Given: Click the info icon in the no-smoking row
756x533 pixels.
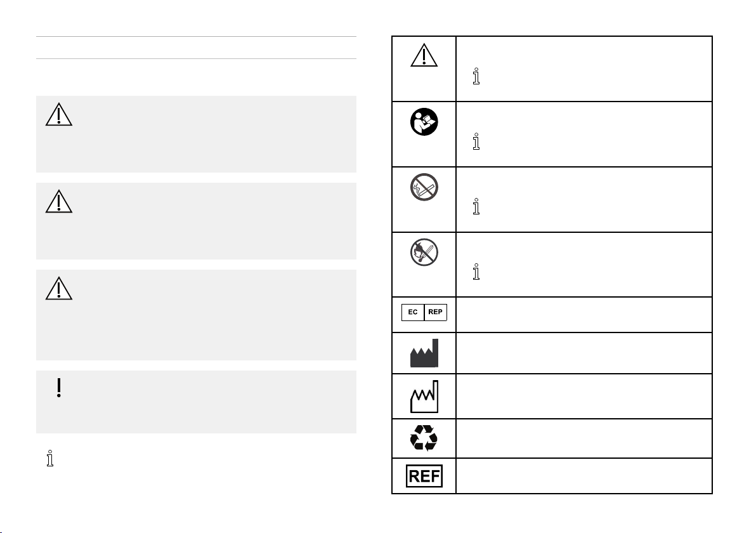Looking at the screenshot, I should (476, 206).
